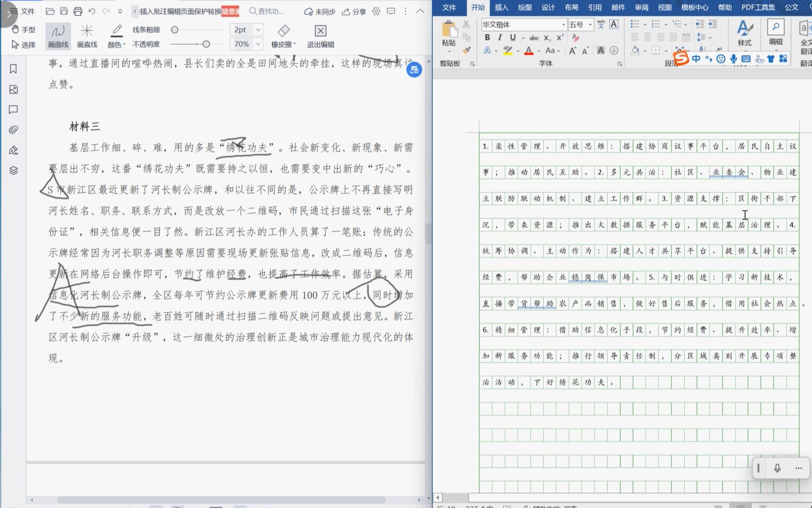Collapse the WPS ribbon with the up chevron
Image resolution: width=812 pixels, height=508 pixels.
[420, 11]
